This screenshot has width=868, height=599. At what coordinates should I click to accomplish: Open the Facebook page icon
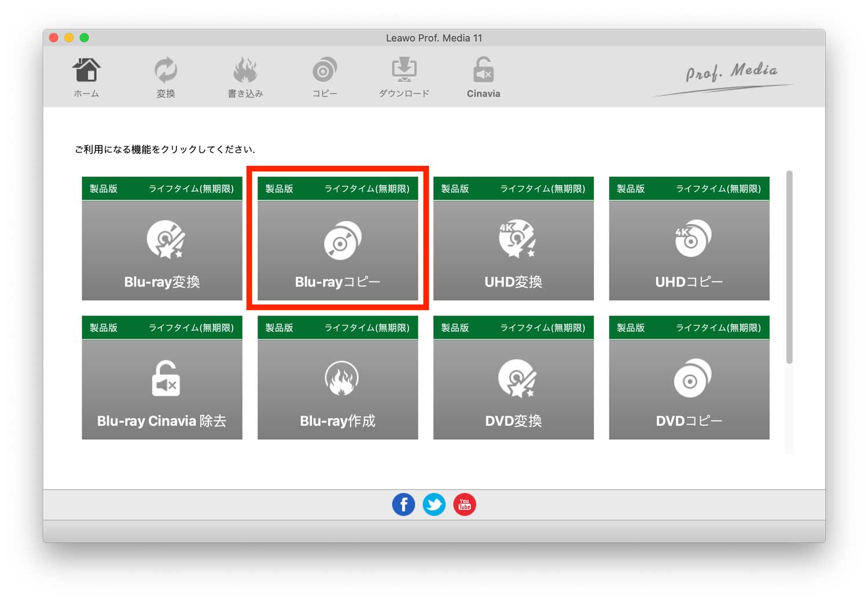point(403,505)
